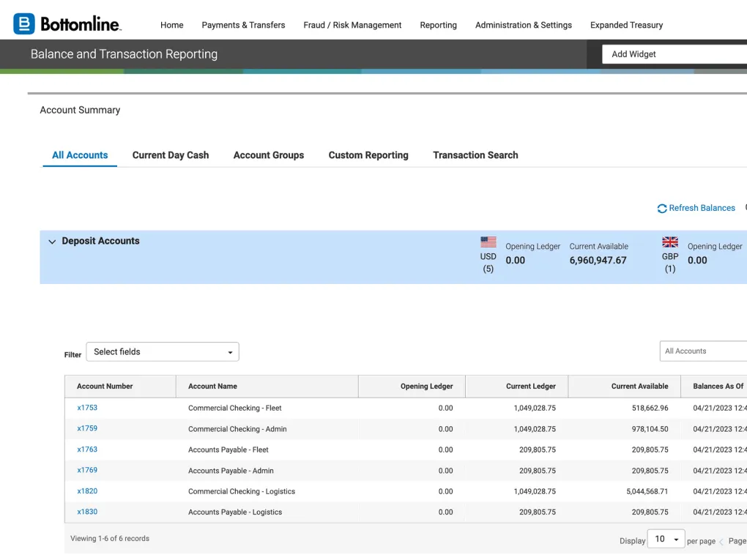Open account x1820 link
Viewport: 747px width, 560px height.
click(x=87, y=491)
